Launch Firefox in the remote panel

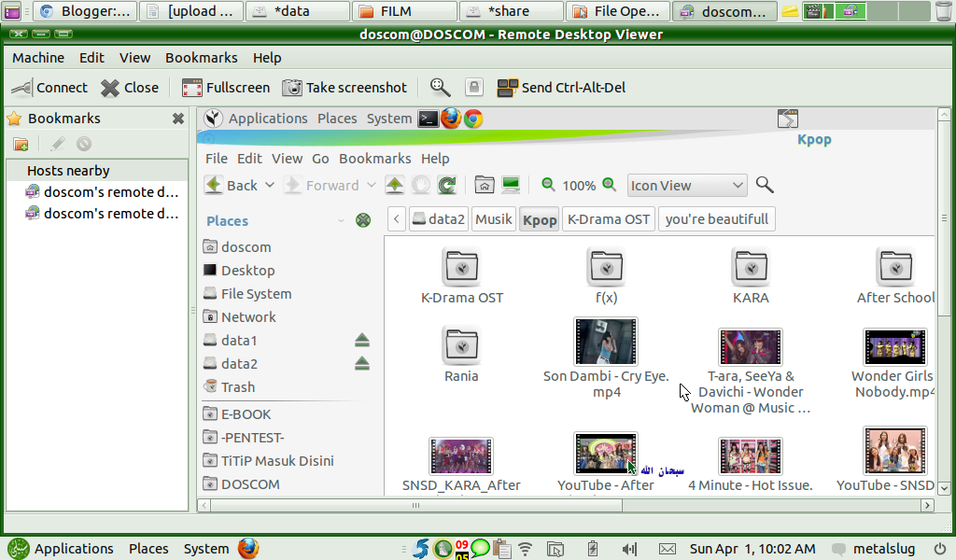click(x=451, y=119)
